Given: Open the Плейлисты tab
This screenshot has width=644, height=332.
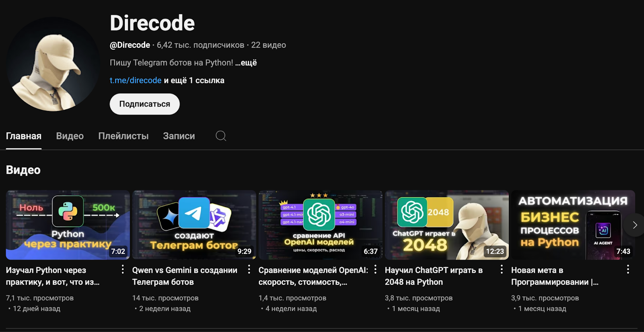Looking at the screenshot, I should coord(124,136).
